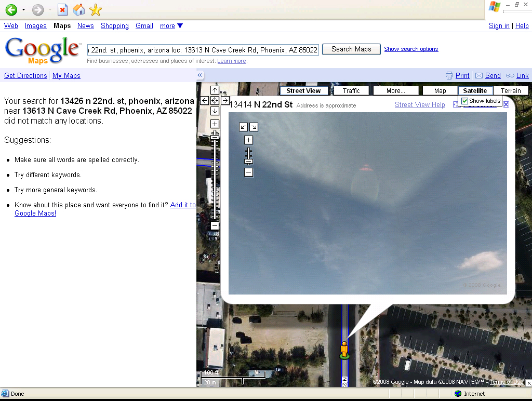
Task: Click the browser Home icon
Action: (79, 10)
